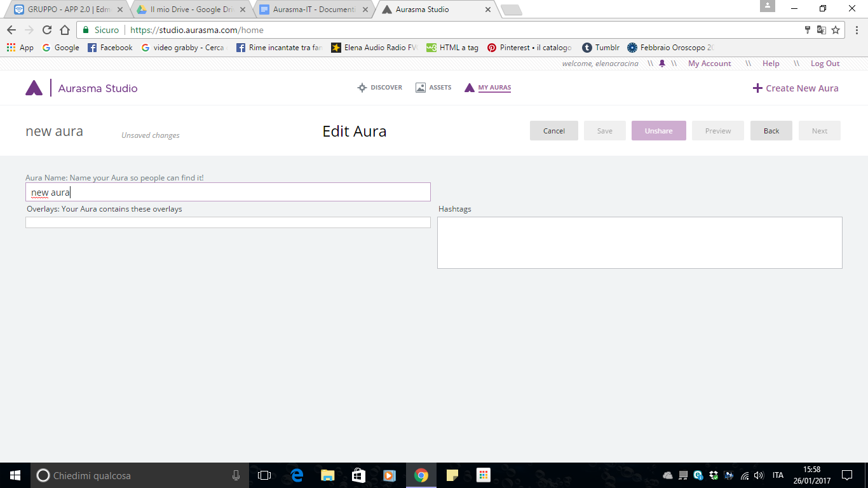Click the secure padlock icon
The height and width of the screenshot is (488, 868).
(86, 30)
